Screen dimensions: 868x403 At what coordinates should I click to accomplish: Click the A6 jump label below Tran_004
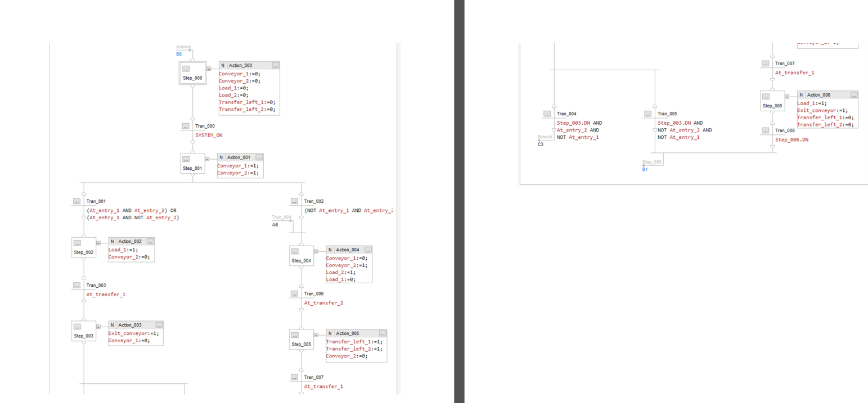coord(274,224)
